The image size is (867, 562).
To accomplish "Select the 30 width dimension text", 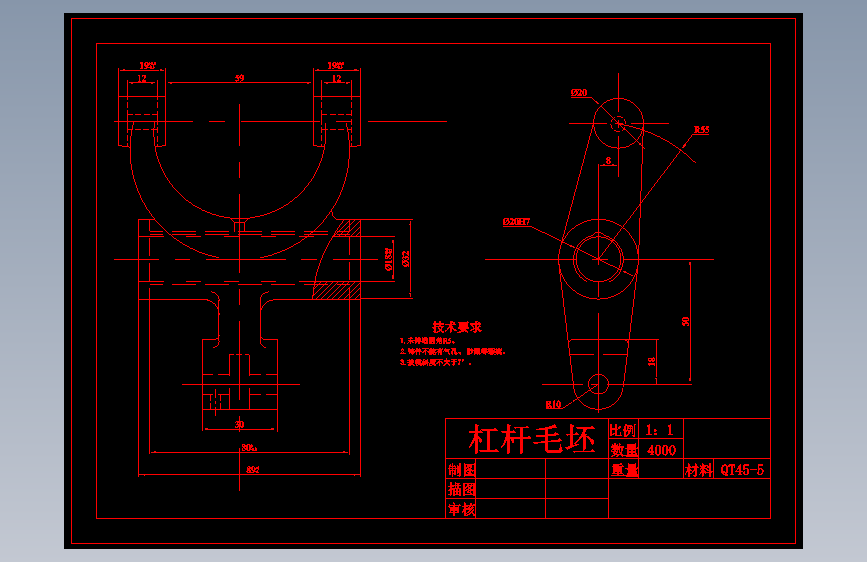I will 239,424.
